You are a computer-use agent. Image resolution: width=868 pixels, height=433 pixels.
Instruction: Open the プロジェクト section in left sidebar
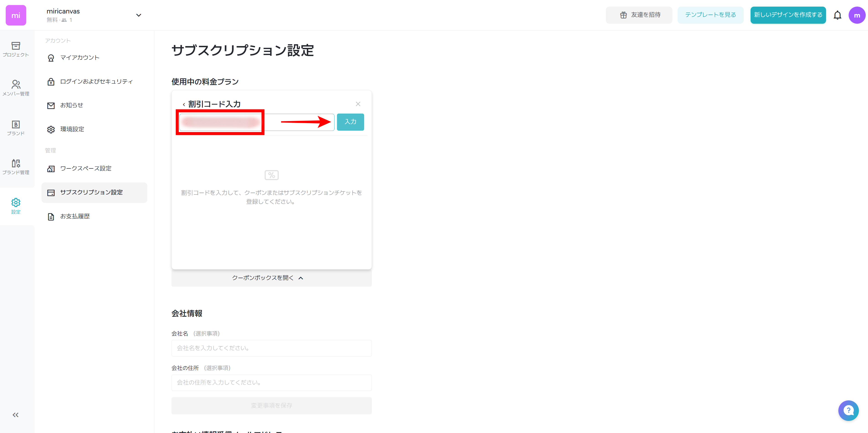click(x=16, y=49)
